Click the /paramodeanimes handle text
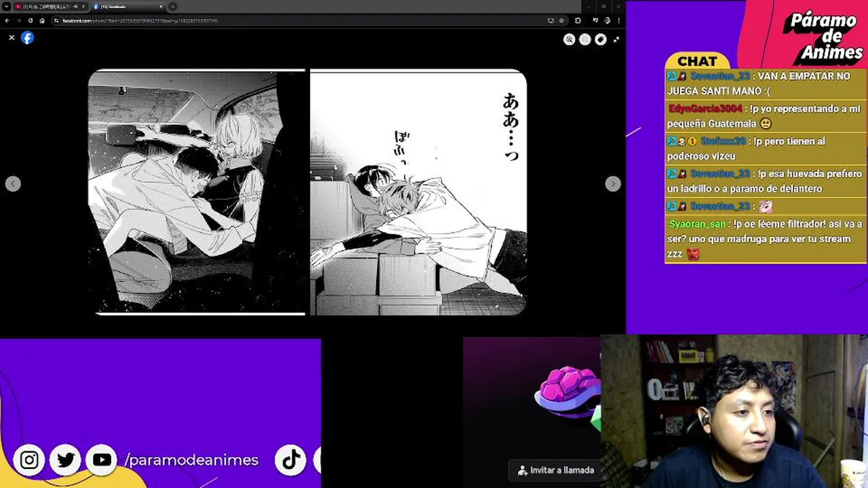868x488 pixels. 191,460
